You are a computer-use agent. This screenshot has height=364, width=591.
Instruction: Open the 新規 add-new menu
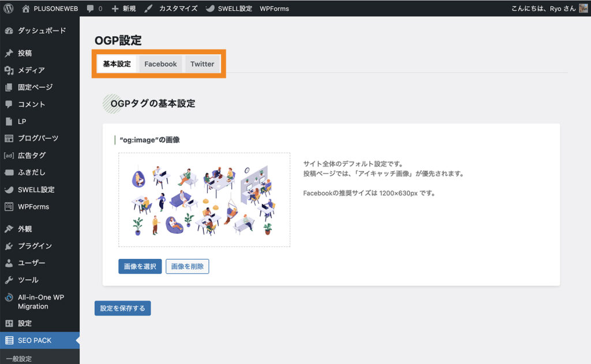tap(124, 9)
